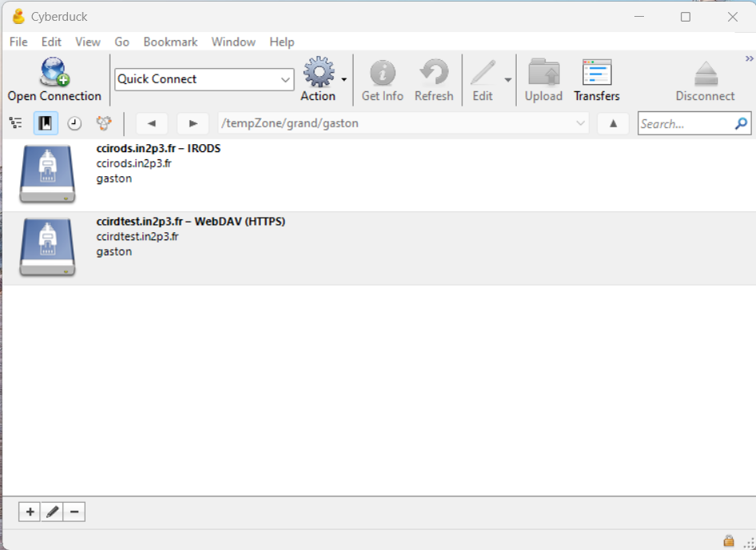This screenshot has height=550, width=756.
Task: Open the Bookmark menu
Action: [170, 42]
